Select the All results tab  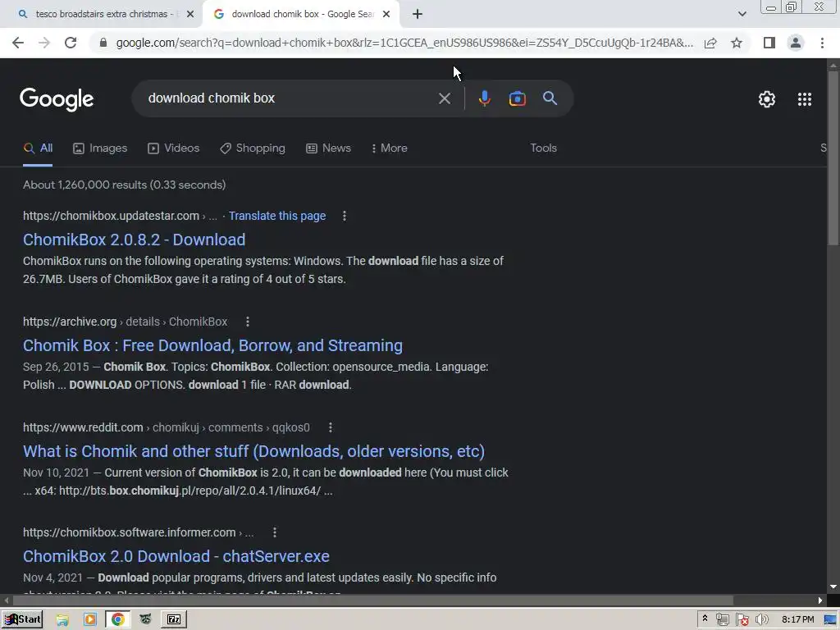click(x=38, y=148)
